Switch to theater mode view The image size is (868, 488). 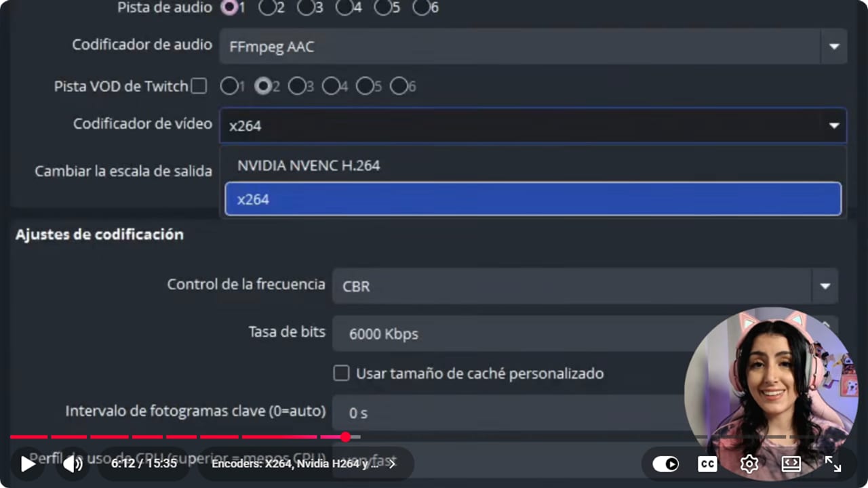pos(791,464)
